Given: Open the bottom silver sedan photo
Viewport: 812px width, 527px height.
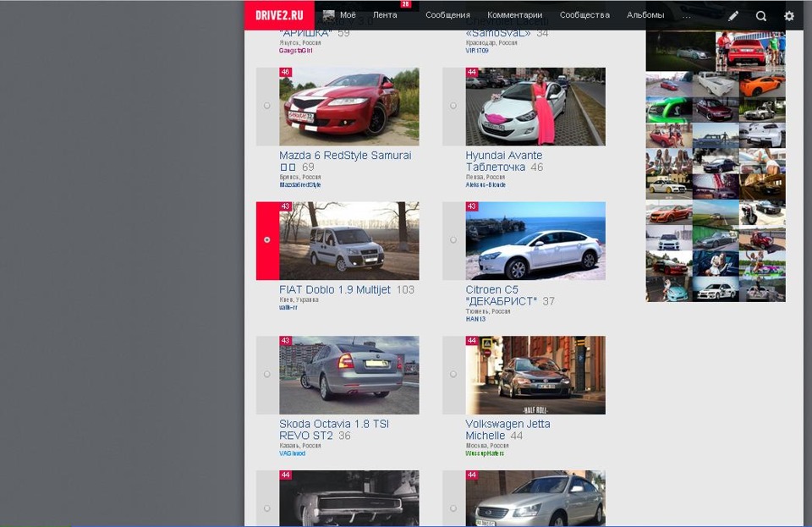Looking at the screenshot, I should click(x=535, y=498).
